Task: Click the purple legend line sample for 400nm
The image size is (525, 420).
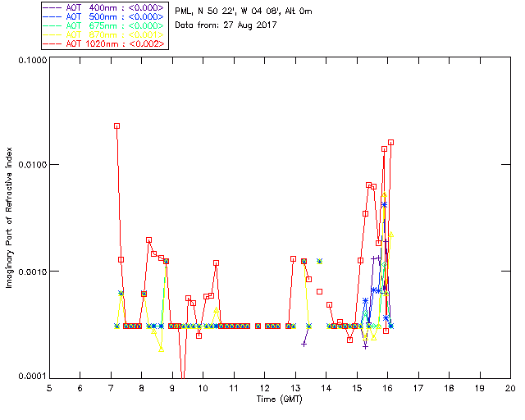Action: coord(52,7)
